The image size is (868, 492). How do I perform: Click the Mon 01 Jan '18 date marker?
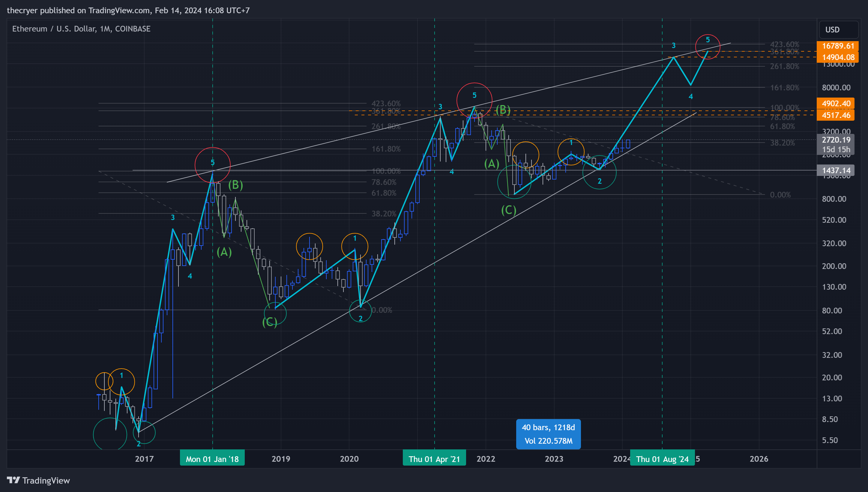click(212, 459)
